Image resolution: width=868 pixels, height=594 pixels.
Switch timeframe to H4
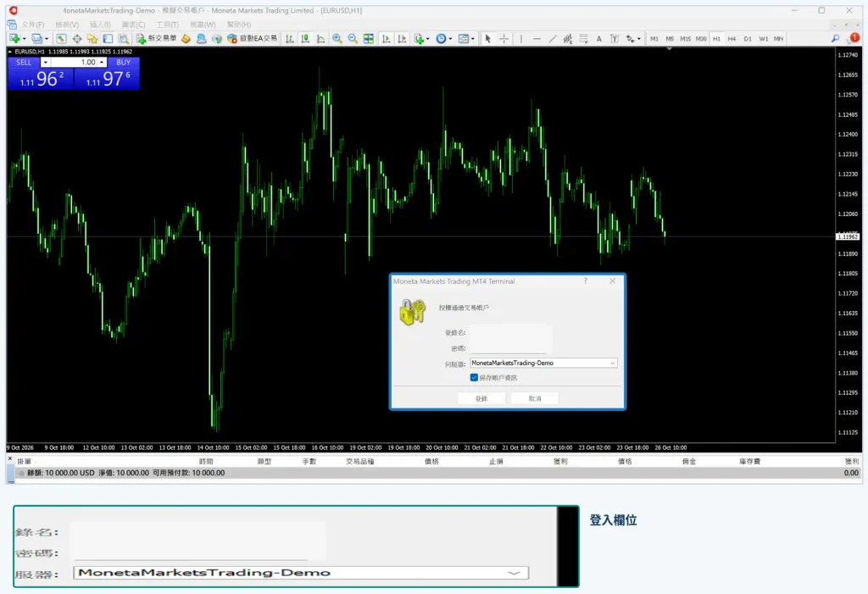[x=732, y=39]
